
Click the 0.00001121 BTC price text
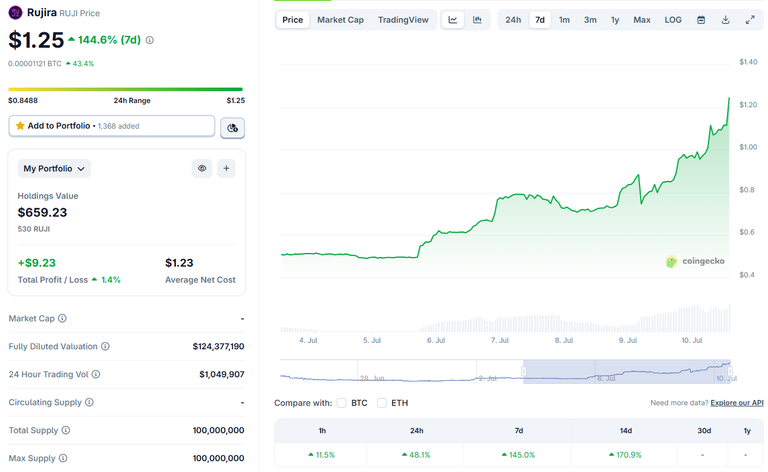tap(35, 64)
